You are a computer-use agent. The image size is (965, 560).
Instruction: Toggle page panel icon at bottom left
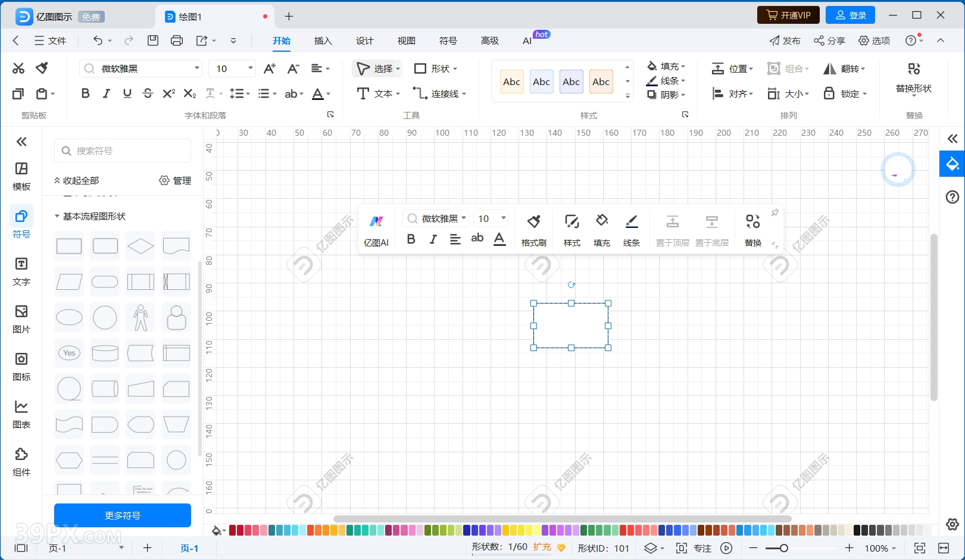coord(21,548)
